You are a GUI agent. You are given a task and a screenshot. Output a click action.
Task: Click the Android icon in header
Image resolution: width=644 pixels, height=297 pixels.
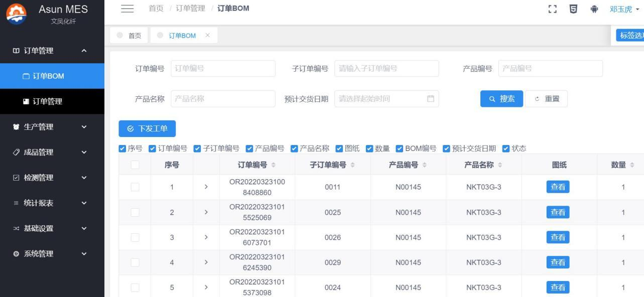coord(594,9)
